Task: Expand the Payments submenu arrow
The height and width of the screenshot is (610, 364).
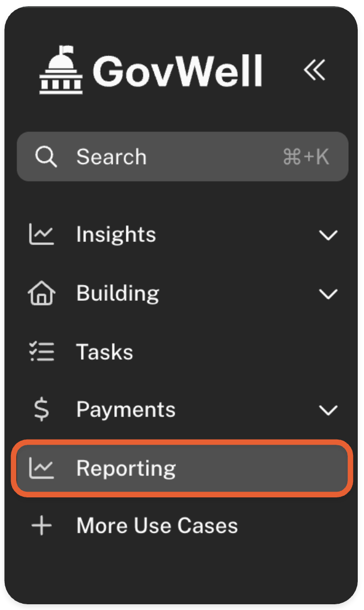Action: click(328, 410)
